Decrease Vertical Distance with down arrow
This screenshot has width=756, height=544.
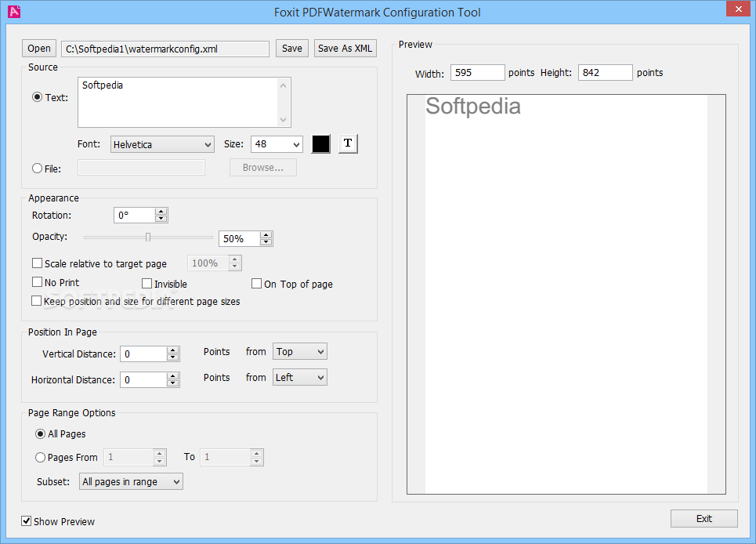click(172, 357)
